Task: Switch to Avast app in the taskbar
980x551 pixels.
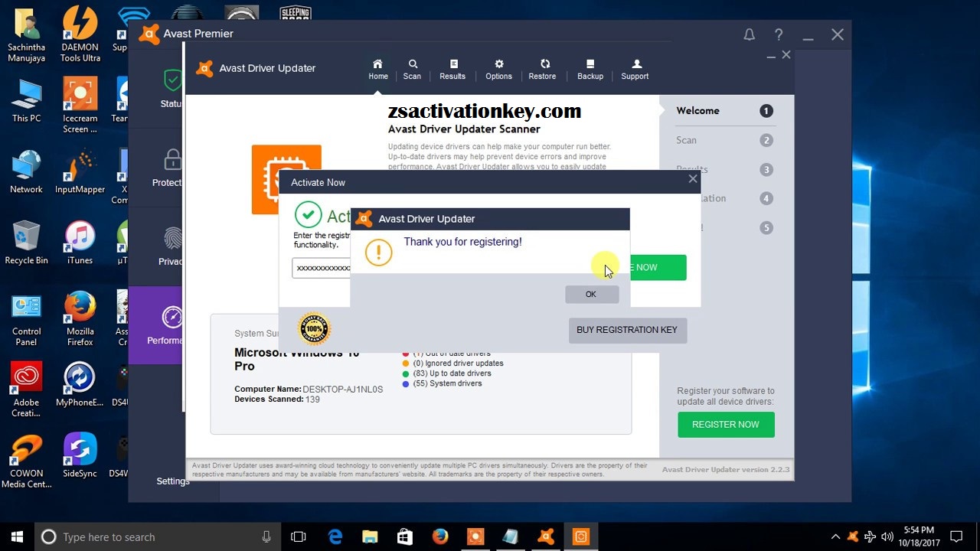Action: point(546,536)
